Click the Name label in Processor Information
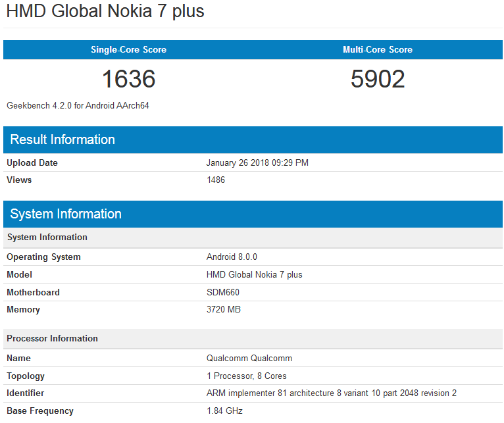 tap(18, 358)
